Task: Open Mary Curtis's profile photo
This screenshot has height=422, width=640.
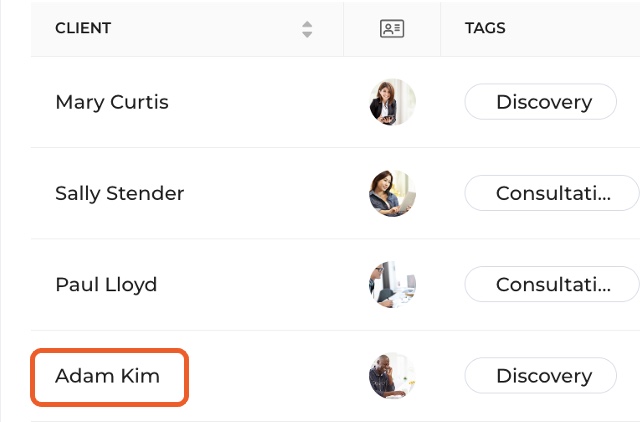Action: click(392, 102)
